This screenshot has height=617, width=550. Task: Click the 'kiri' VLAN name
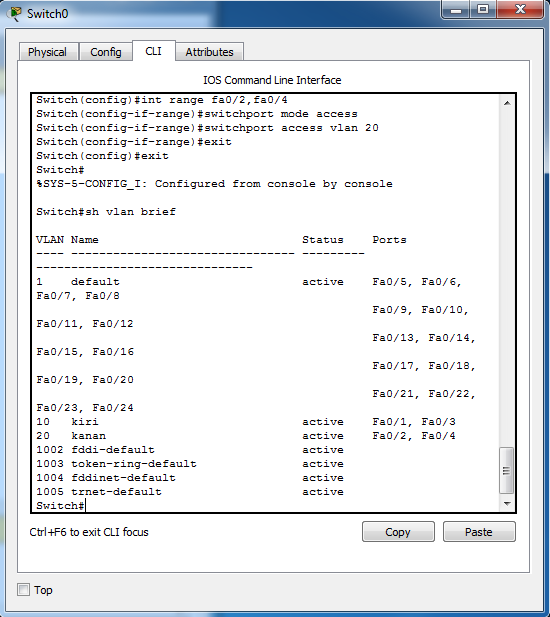[85, 422]
